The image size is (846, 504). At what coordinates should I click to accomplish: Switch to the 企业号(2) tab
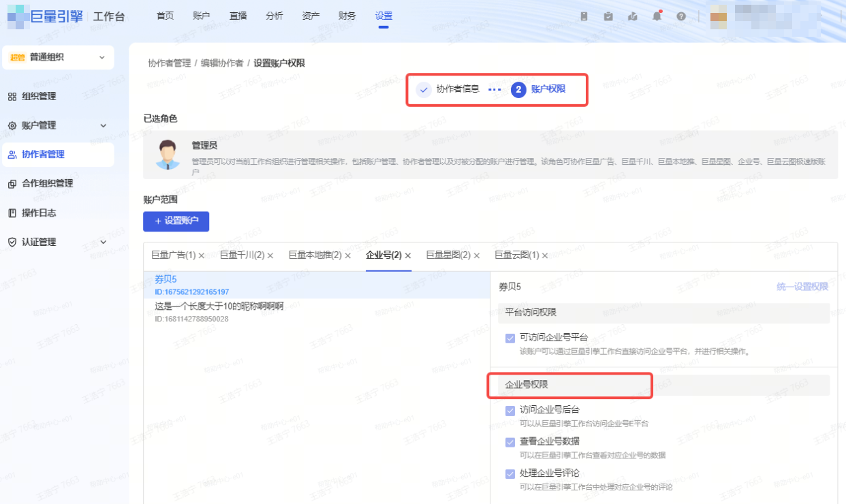383,255
